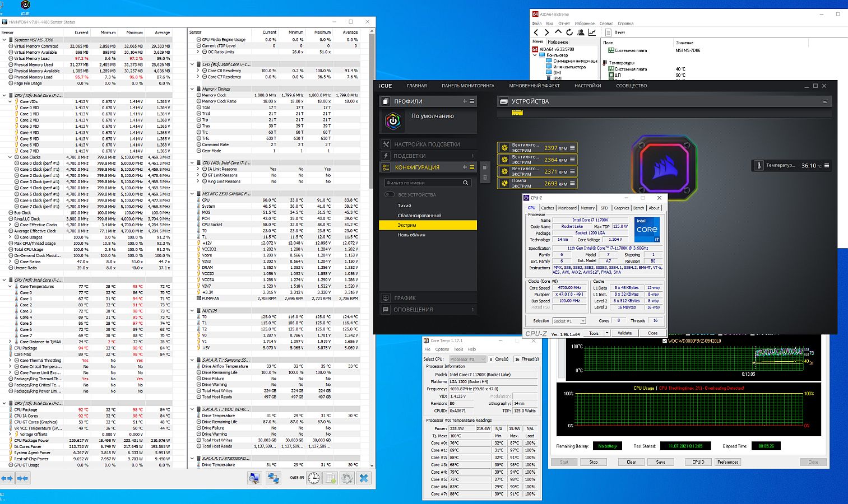Go back in AIDA64 toolbar
848x504 pixels.
coord(536,32)
